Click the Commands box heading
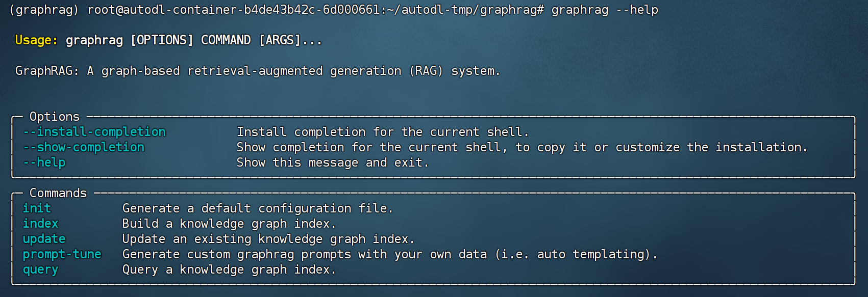Screen dimensions: 868x297 tap(58, 193)
